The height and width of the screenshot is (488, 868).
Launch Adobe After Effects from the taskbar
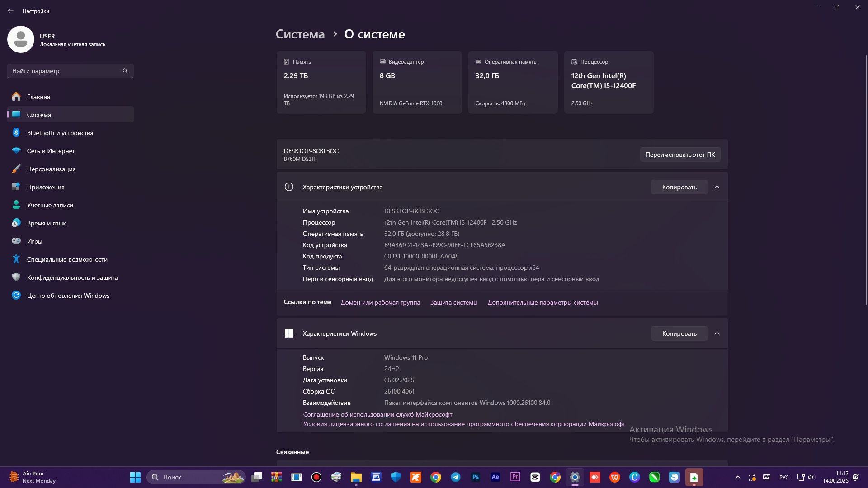pos(495,477)
